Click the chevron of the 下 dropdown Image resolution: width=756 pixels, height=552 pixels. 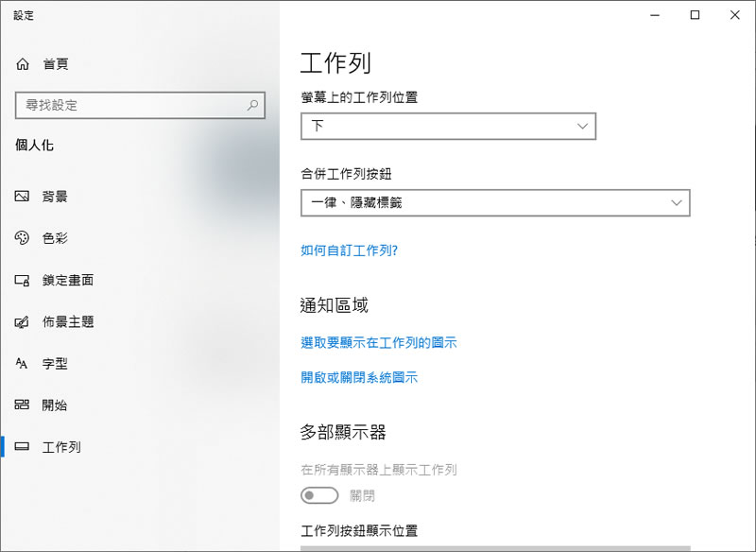(582, 127)
